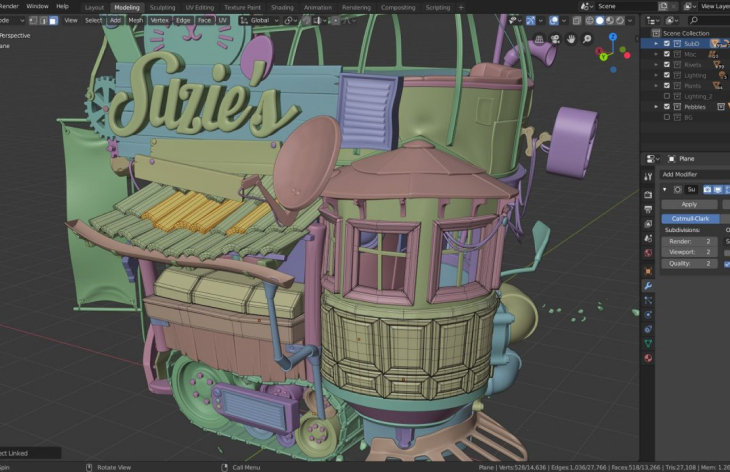Image resolution: width=730 pixels, height=472 pixels.
Task: Open the Add Modifier dropdown
Action: tap(694, 174)
